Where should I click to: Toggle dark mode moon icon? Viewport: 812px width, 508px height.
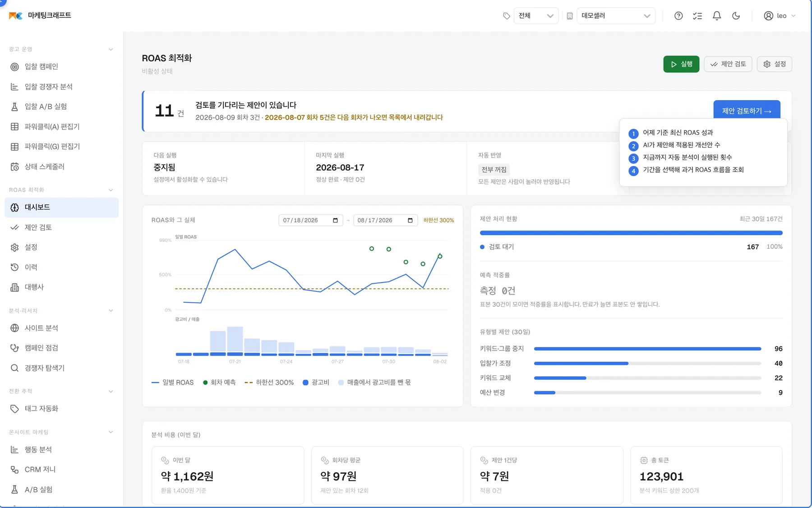pos(736,16)
